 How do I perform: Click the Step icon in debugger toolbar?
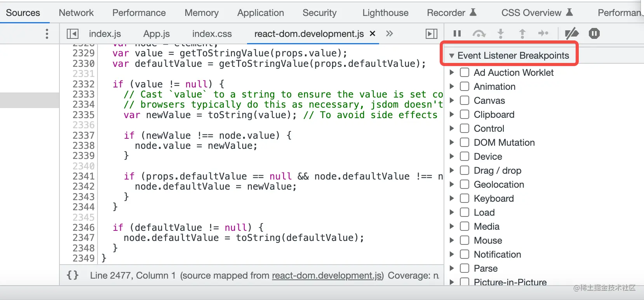point(543,34)
